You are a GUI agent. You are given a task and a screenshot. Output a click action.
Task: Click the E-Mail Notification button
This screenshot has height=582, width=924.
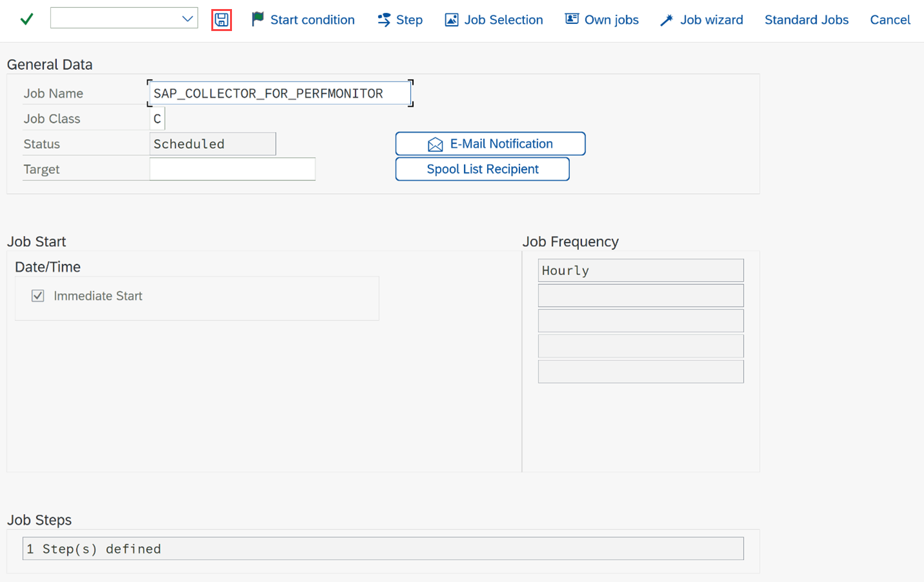point(490,144)
